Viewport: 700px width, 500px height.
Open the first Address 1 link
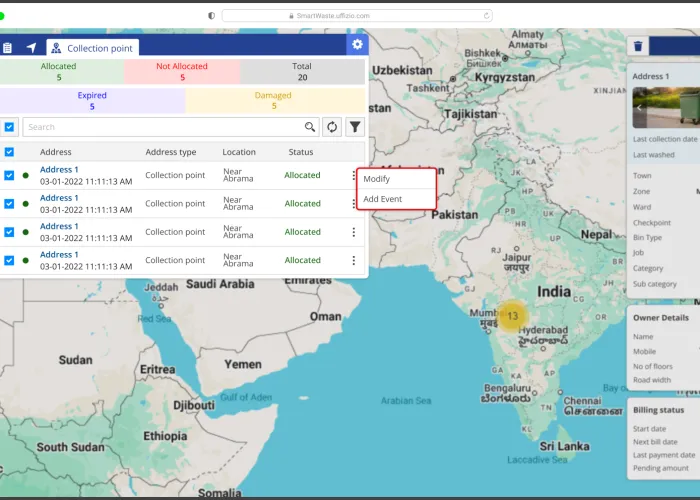tap(59, 170)
